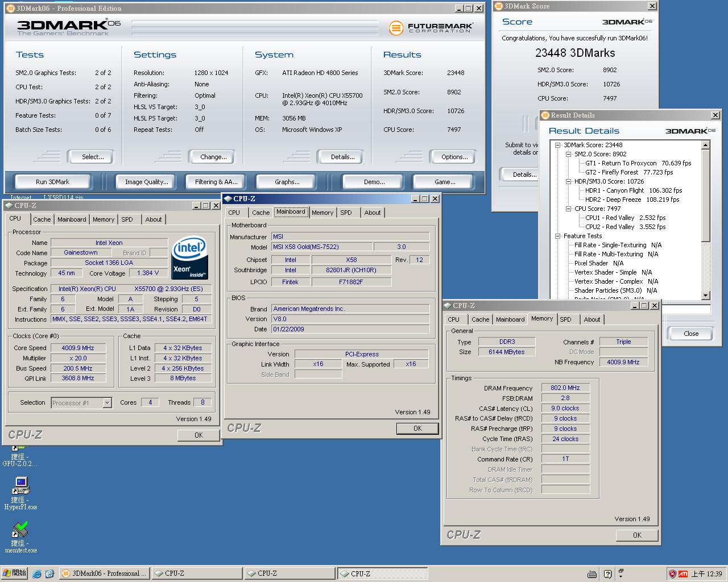The image size is (728, 582).
Task: Open the Image Quality... dialog
Action: (147, 182)
